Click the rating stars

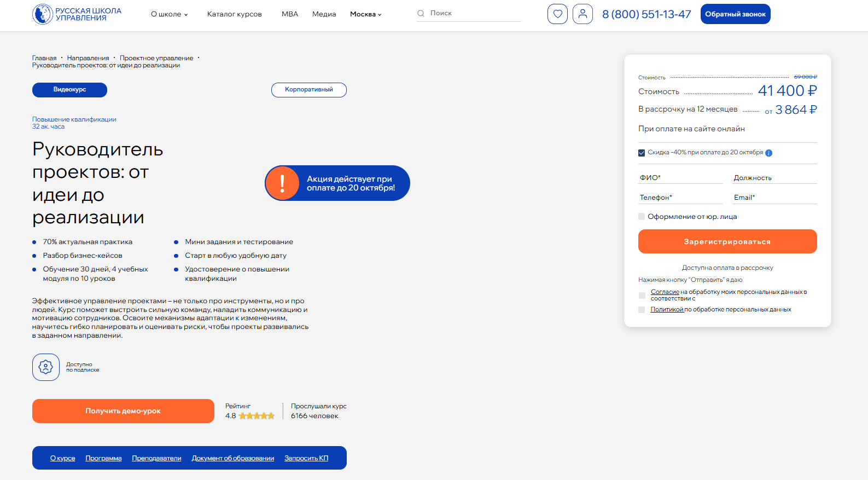coord(257,416)
